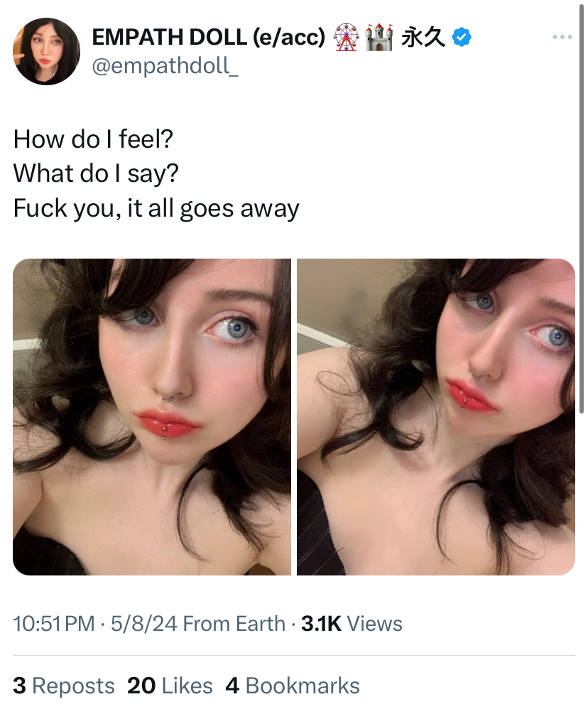Click the blue verified checkmark badge
This screenshot has height=714, width=588.
[462, 37]
